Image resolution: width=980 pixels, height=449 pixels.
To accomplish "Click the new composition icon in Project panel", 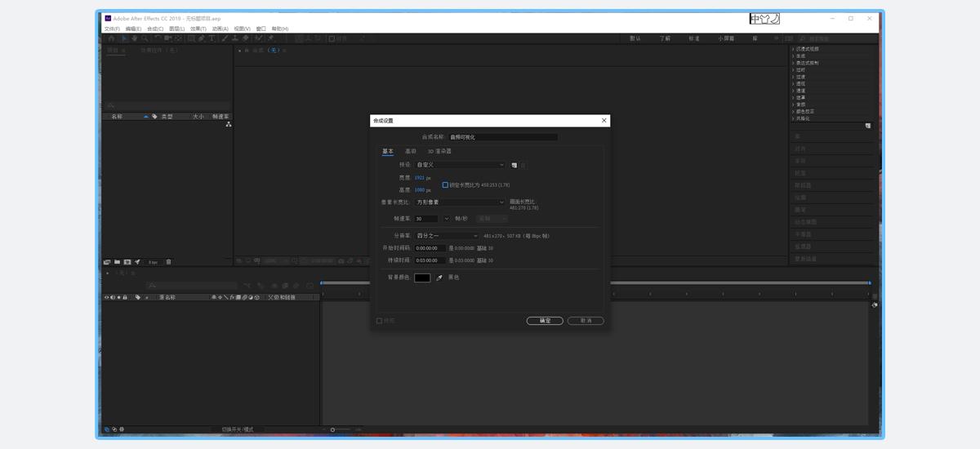I will click(127, 262).
